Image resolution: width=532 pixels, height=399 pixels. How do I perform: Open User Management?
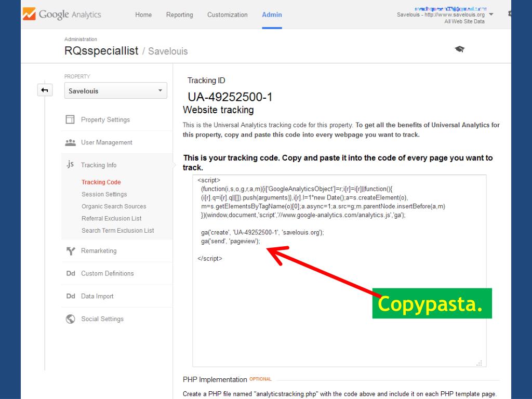click(x=107, y=142)
